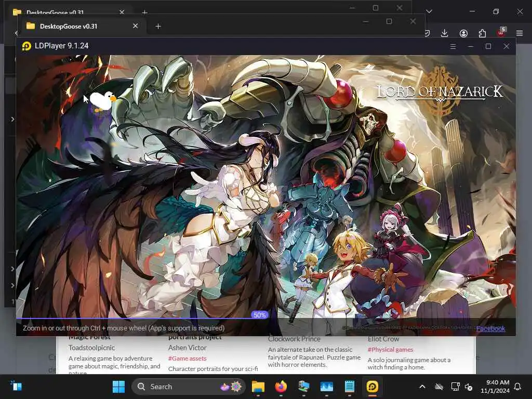Image resolution: width=532 pixels, height=399 pixels.
Task: Add a new tab in front Explorer window
Action: pos(158,26)
